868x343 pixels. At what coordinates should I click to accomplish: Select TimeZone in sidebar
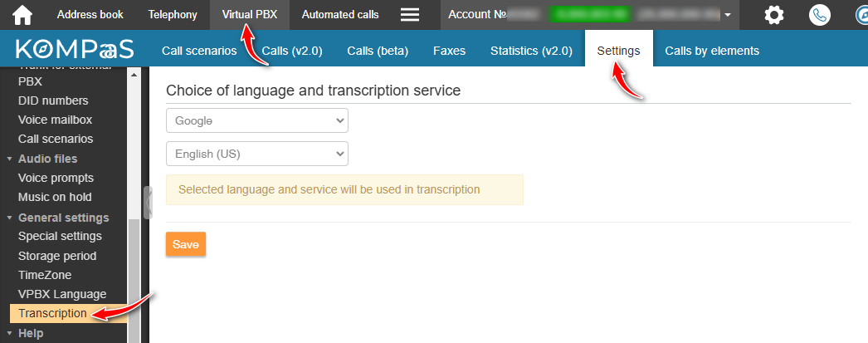pyautogui.click(x=45, y=275)
